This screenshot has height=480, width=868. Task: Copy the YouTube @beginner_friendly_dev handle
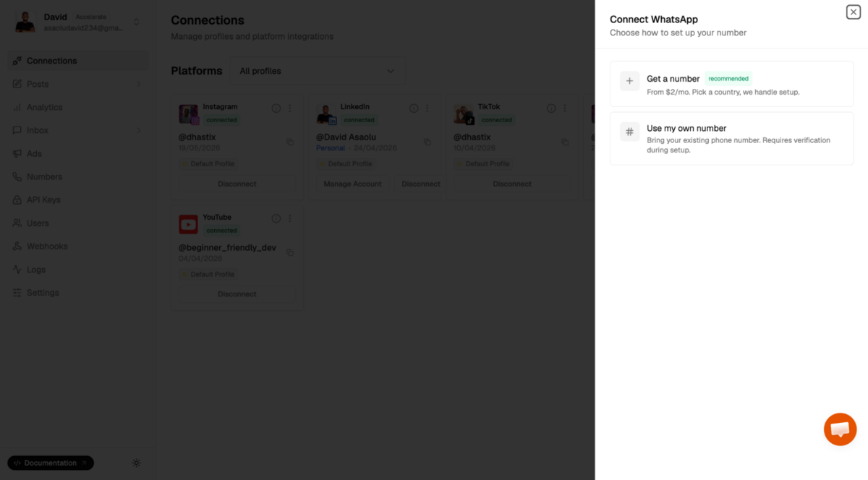tap(290, 252)
